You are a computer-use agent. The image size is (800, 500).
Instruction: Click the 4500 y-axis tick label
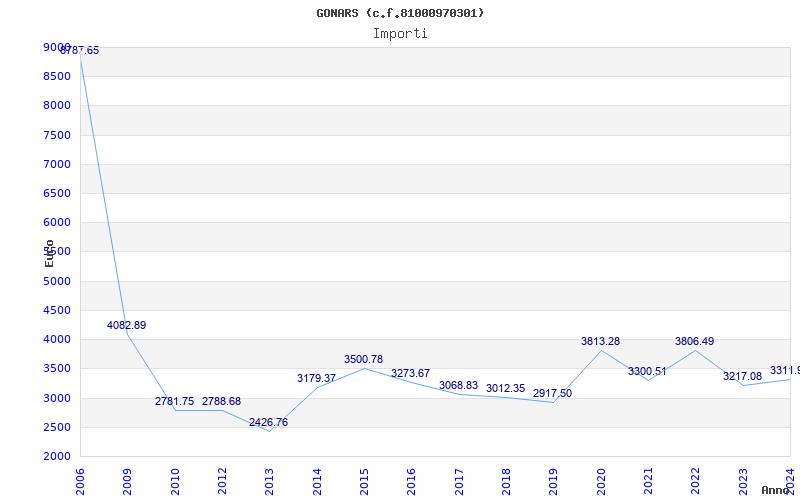coord(57,310)
